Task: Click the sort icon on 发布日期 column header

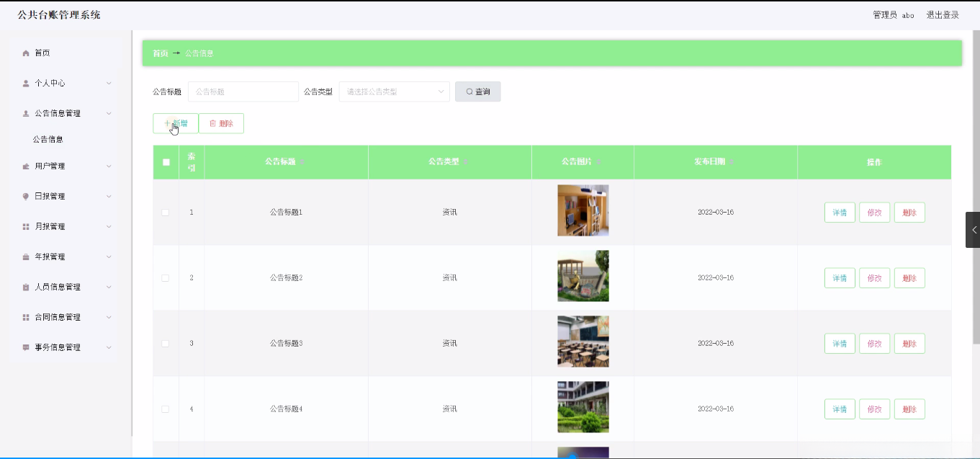Action: (x=732, y=162)
